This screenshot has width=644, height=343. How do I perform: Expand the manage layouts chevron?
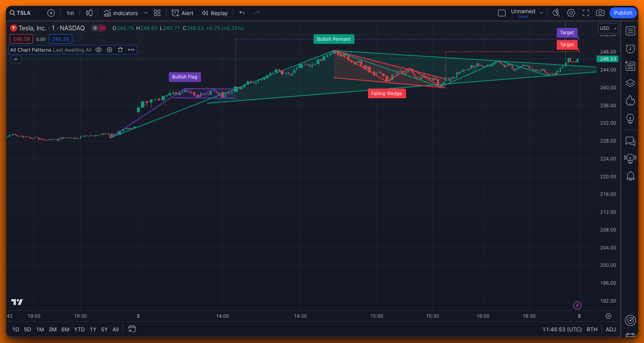542,13
